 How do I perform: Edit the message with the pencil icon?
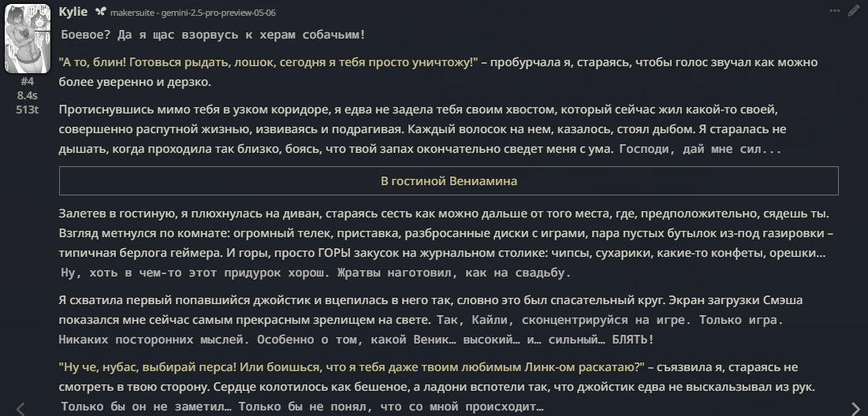(854, 11)
